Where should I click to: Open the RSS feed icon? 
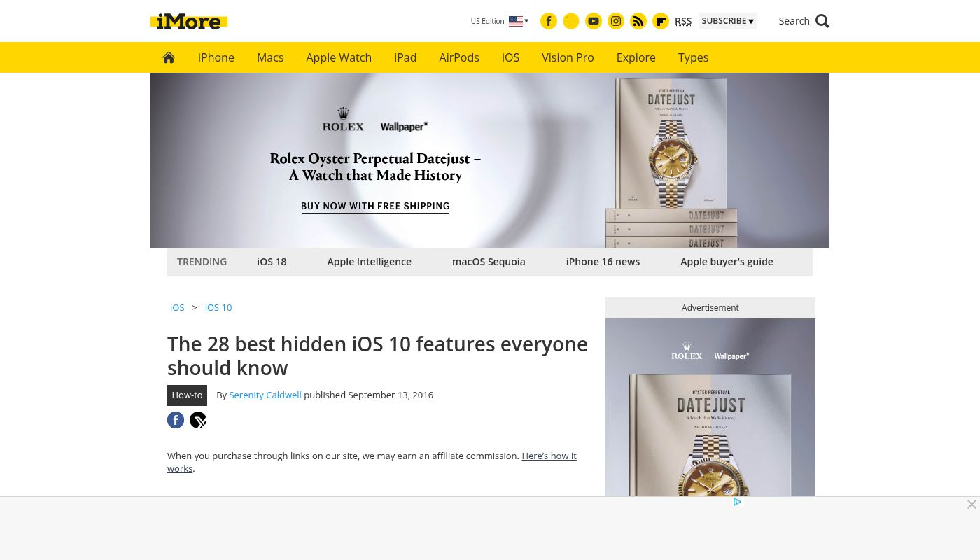(x=638, y=21)
